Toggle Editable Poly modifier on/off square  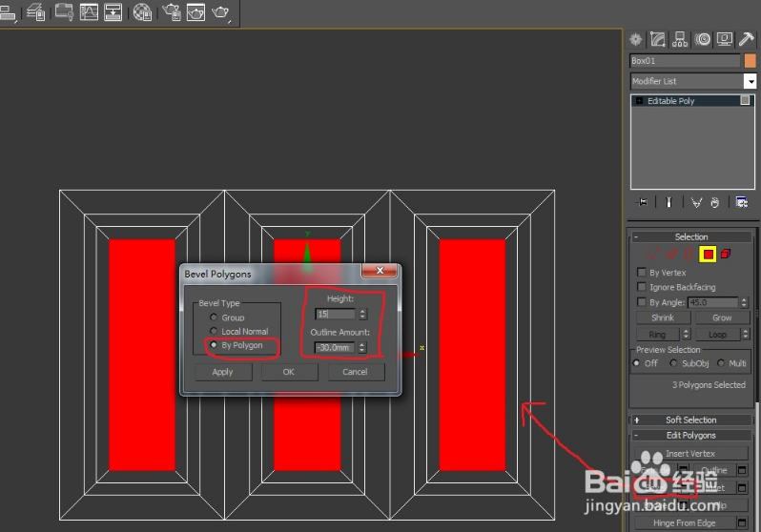pyautogui.click(x=745, y=100)
